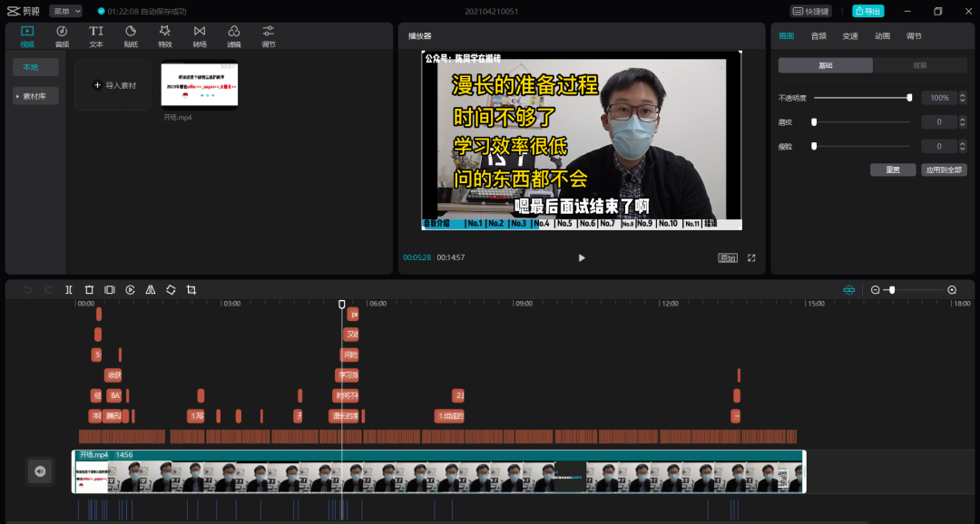
Task: Click the timeline zoom-in magnifier
Action: tap(952, 290)
